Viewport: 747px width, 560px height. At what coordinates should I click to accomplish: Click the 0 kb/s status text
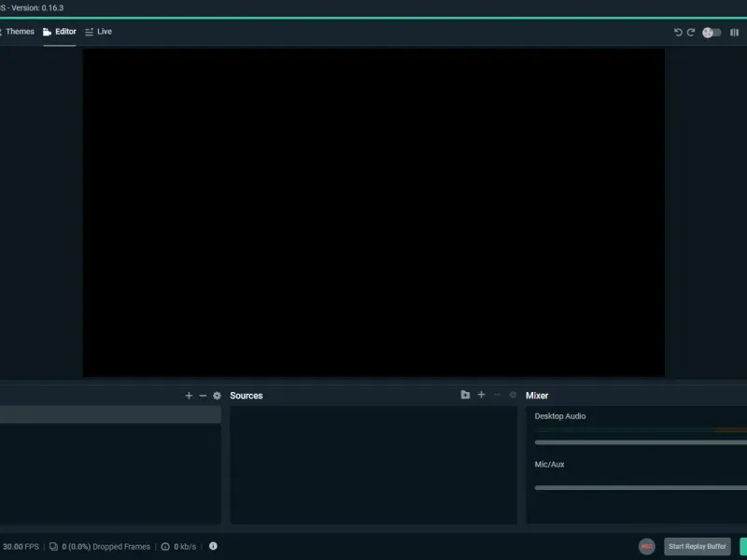(x=185, y=547)
